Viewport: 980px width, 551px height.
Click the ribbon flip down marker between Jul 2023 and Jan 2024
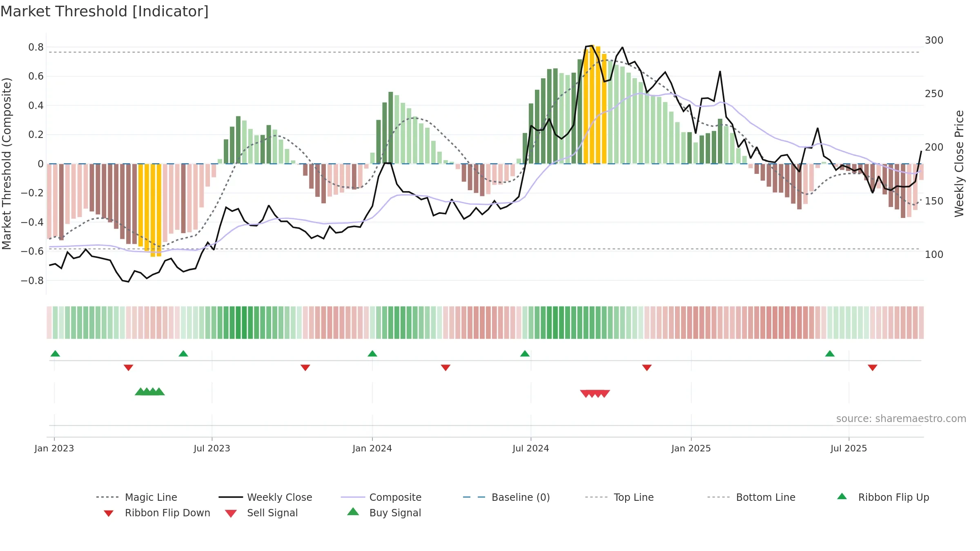(x=305, y=368)
